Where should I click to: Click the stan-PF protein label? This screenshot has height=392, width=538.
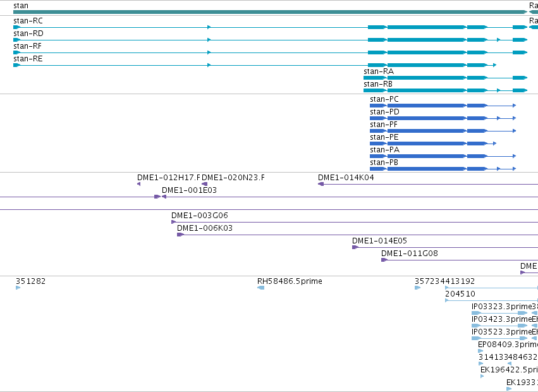[x=384, y=125]
